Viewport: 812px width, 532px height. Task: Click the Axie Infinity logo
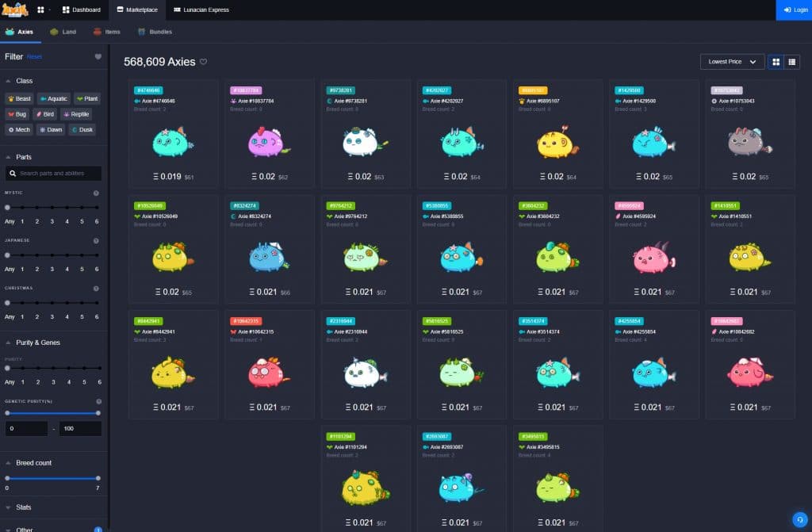15,10
